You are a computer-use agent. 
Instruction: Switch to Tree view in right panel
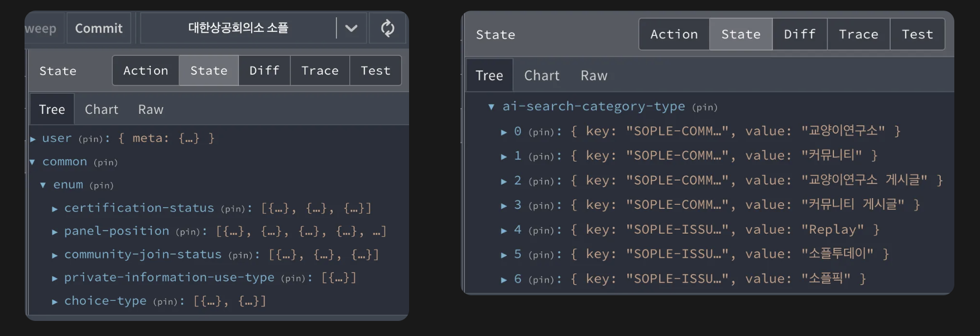point(489,75)
